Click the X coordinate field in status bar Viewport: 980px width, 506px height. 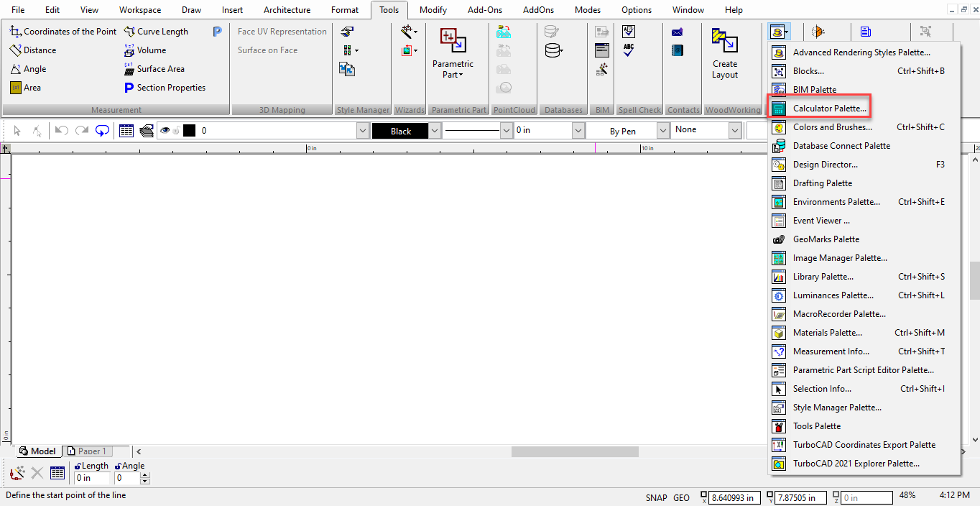734,497
